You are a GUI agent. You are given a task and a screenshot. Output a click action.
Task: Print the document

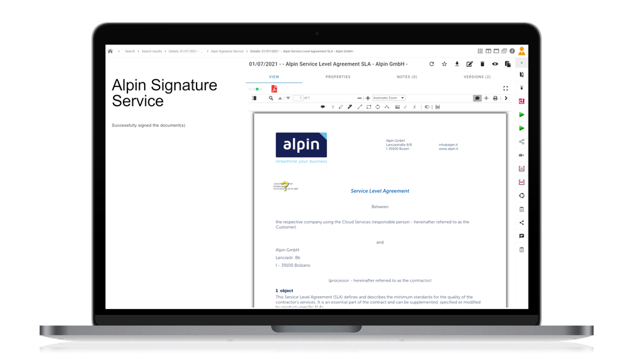pos(495,98)
